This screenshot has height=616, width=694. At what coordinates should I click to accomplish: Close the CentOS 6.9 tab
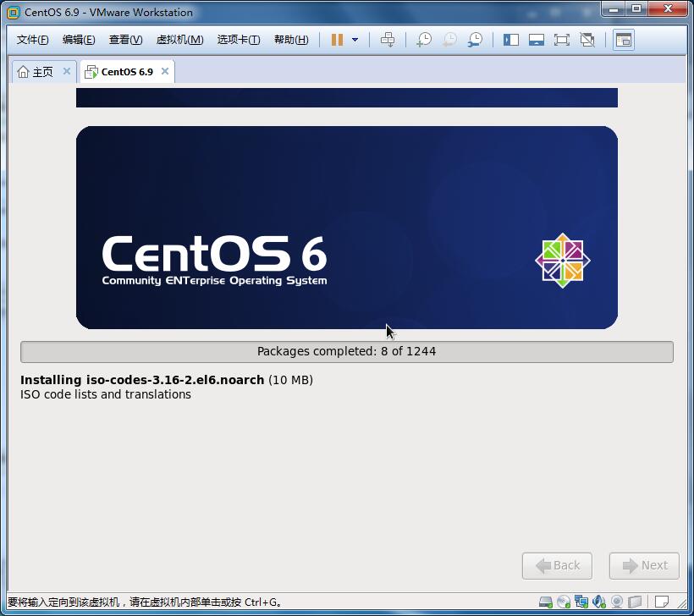(x=165, y=71)
